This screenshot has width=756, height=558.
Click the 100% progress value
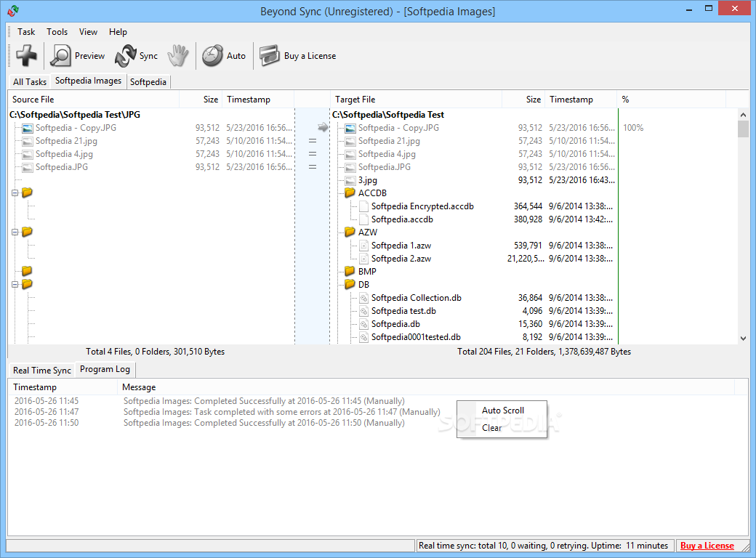point(633,128)
